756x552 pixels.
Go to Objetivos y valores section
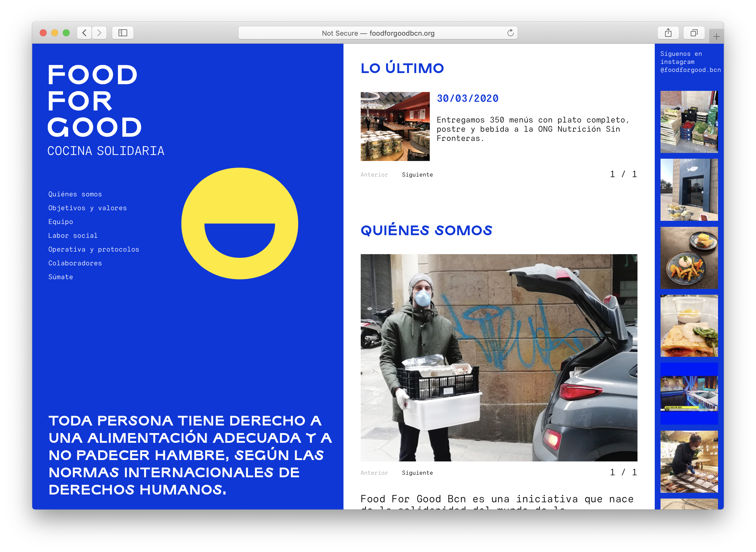(x=87, y=208)
